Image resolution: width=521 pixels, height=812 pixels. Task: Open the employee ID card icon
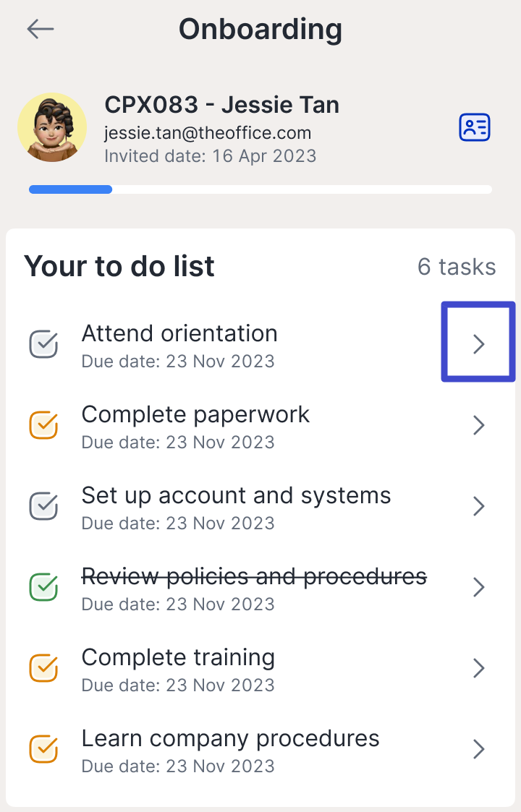pos(475,128)
